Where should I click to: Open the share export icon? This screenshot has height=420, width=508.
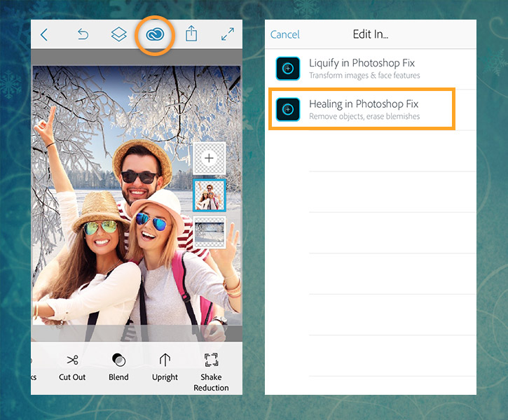pos(191,34)
